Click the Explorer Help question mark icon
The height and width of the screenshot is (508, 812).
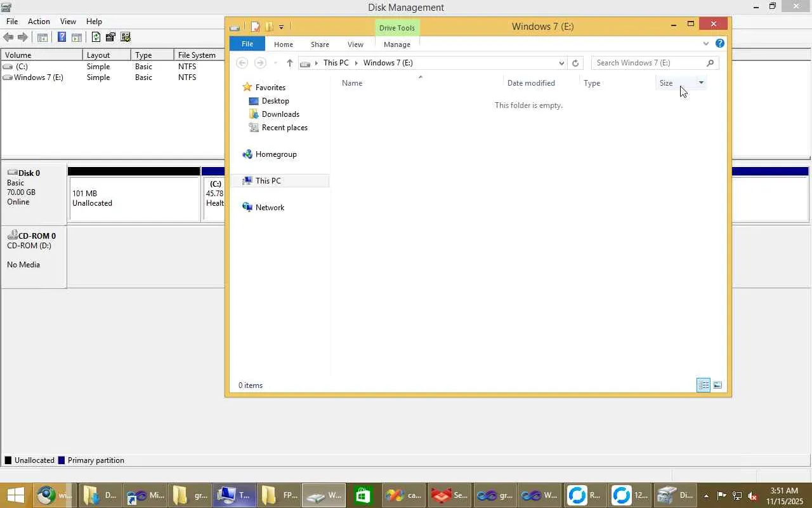pyautogui.click(x=720, y=44)
